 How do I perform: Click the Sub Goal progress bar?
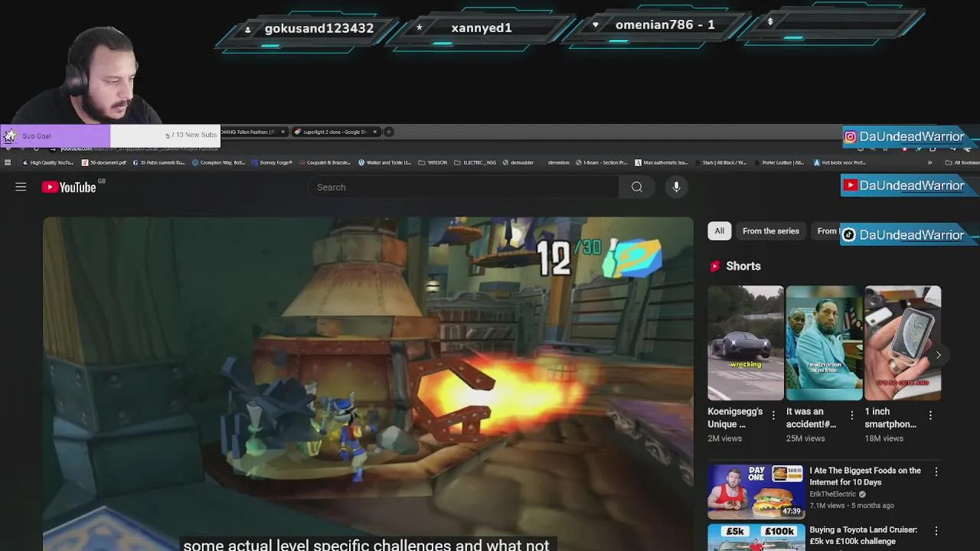click(x=111, y=135)
